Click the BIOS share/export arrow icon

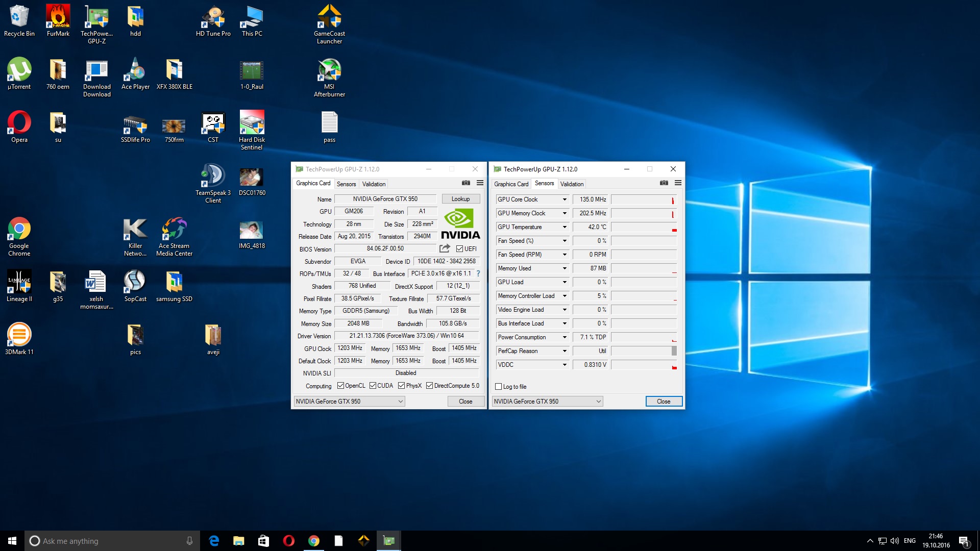(445, 248)
